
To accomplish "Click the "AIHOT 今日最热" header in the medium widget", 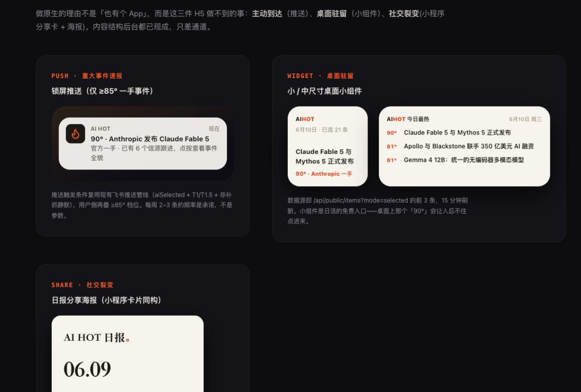I will click(x=408, y=119).
